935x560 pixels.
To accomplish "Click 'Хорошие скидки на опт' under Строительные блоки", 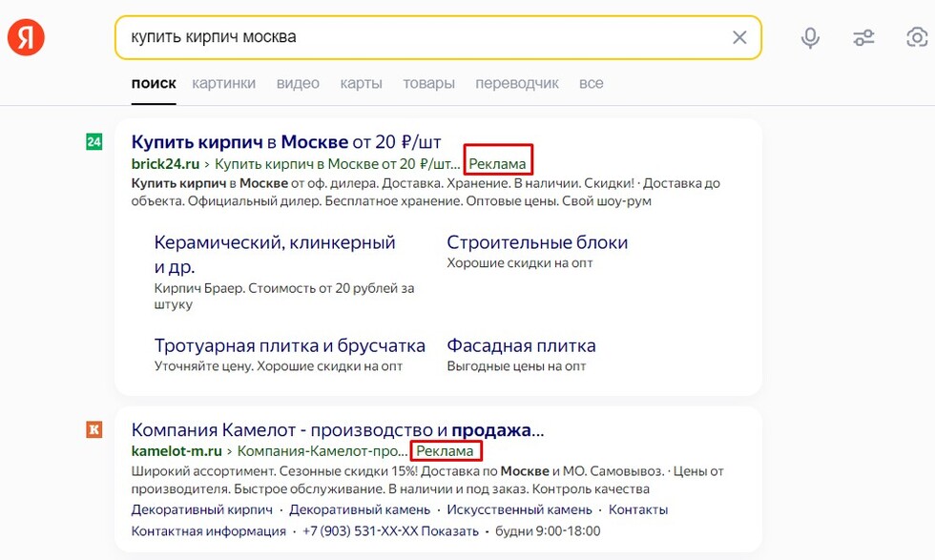I will (520, 263).
